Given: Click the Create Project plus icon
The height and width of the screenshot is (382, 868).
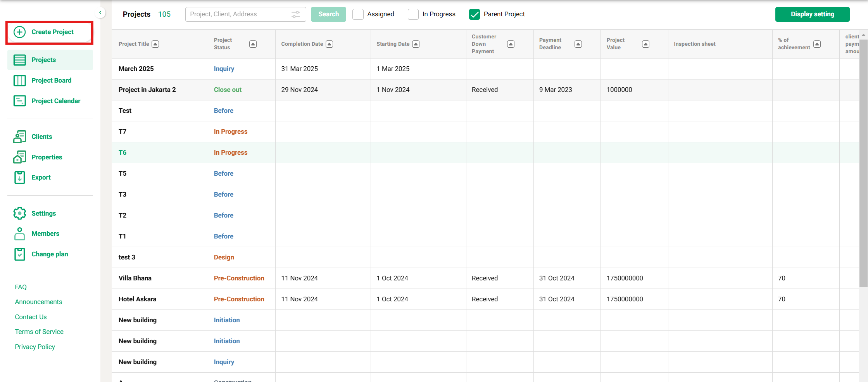Looking at the screenshot, I should point(20,32).
